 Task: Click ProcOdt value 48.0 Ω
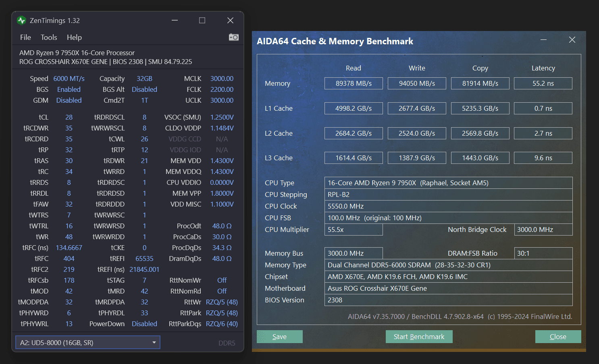[x=222, y=226]
